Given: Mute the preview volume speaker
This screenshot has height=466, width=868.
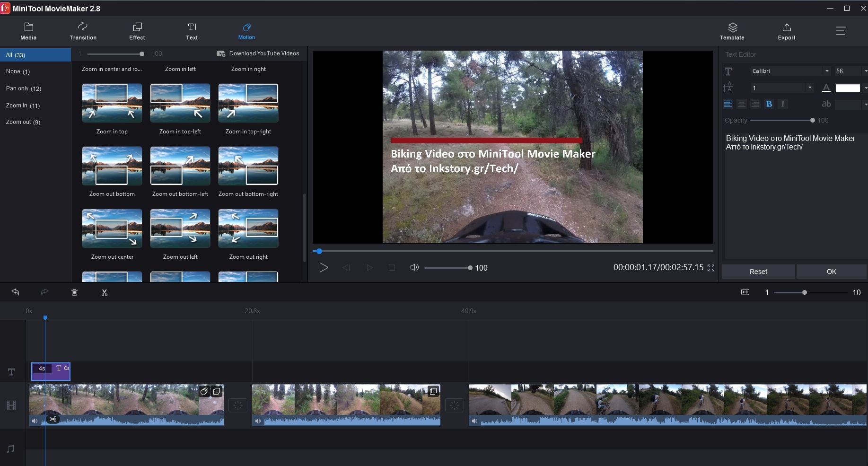Looking at the screenshot, I should pyautogui.click(x=414, y=268).
